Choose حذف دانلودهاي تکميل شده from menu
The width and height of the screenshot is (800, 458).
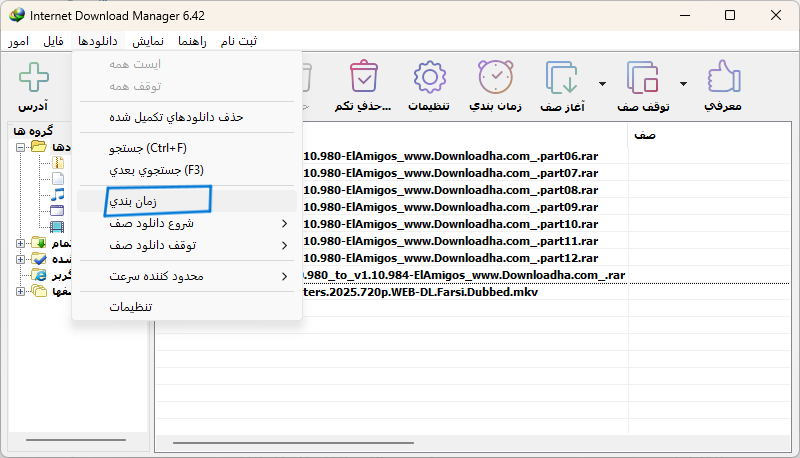tap(187, 117)
